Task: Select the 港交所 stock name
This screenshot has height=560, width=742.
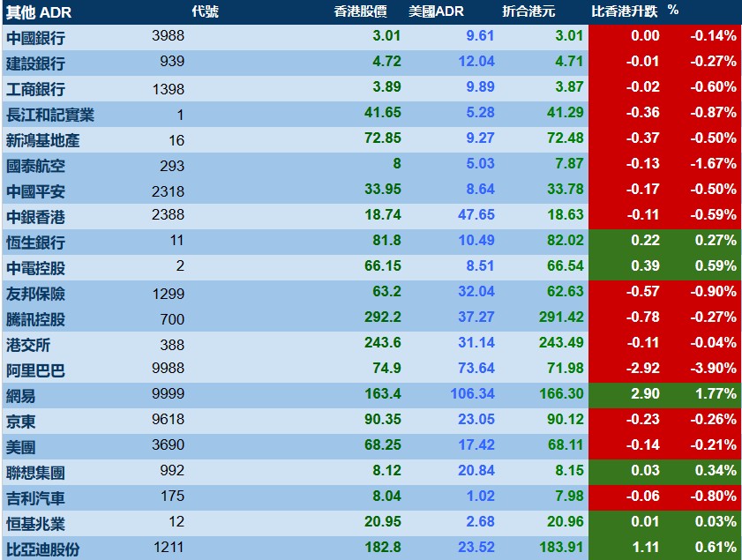Action: 28,345
